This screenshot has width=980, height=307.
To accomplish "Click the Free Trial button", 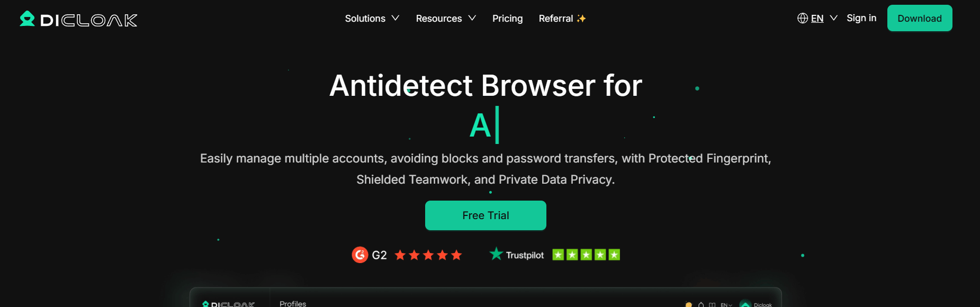I will pyautogui.click(x=485, y=215).
